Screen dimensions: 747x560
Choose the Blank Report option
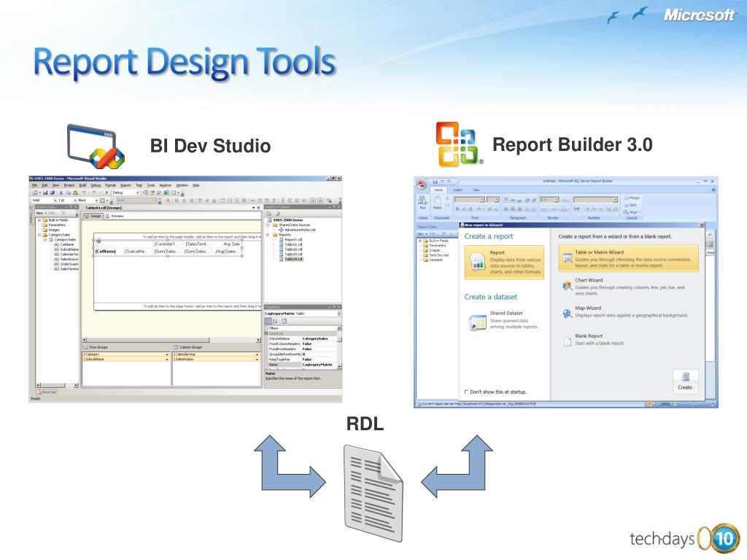click(x=594, y=340)
